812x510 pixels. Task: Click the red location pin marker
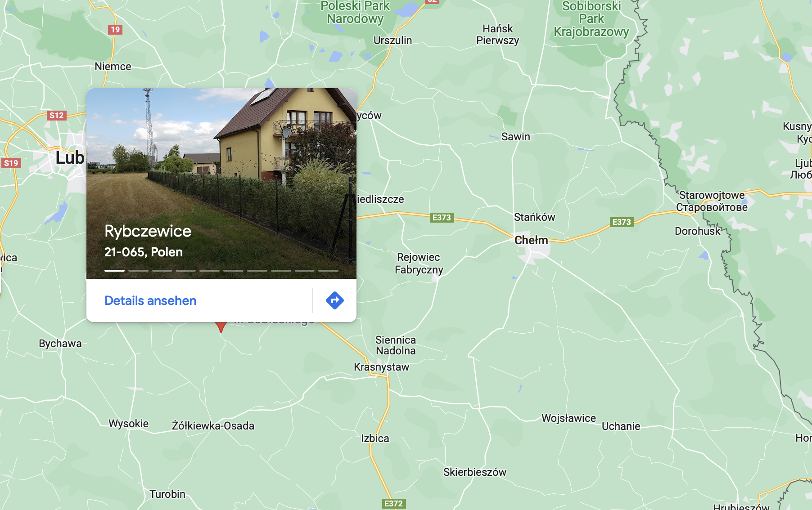point(221,327)
